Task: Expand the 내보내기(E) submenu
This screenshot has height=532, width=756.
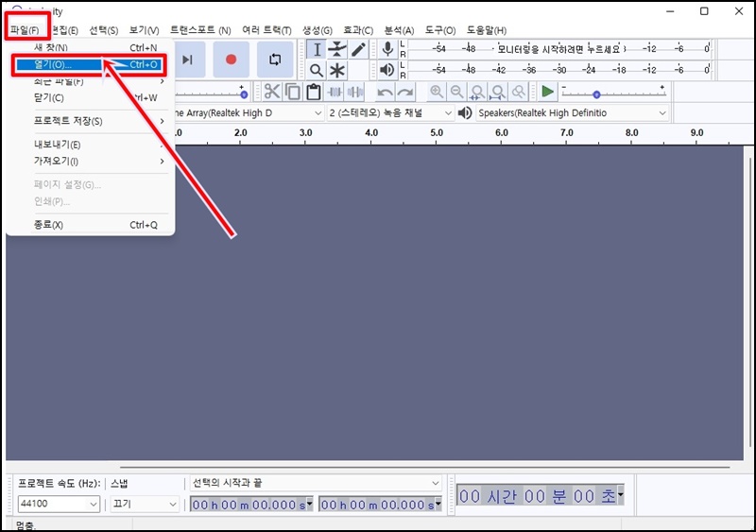Action: (90, 145)
